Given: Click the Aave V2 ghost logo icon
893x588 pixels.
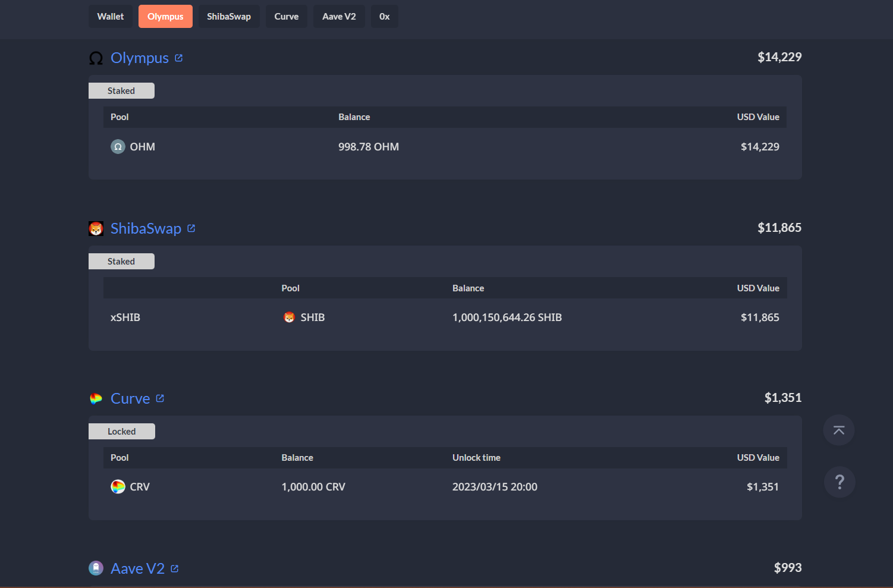Looking at the screenshot, I should (x=96, y=568).
